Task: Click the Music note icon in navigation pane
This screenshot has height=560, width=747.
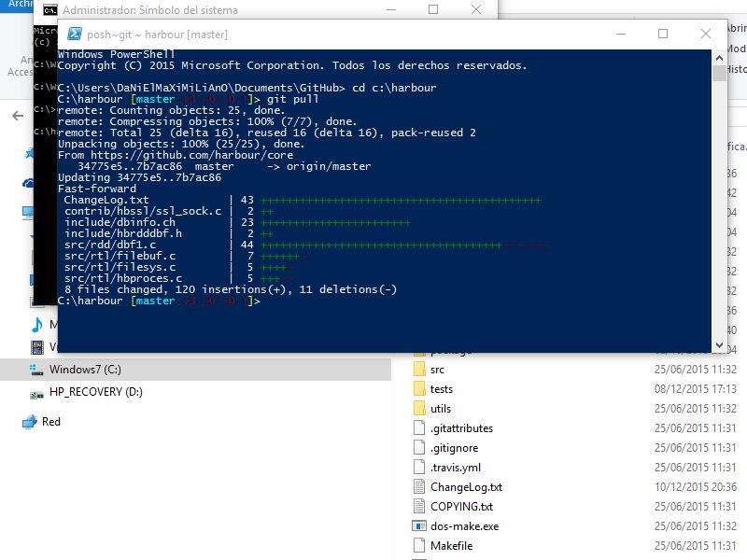Action: pyautogui.click(x=37, y=324)
